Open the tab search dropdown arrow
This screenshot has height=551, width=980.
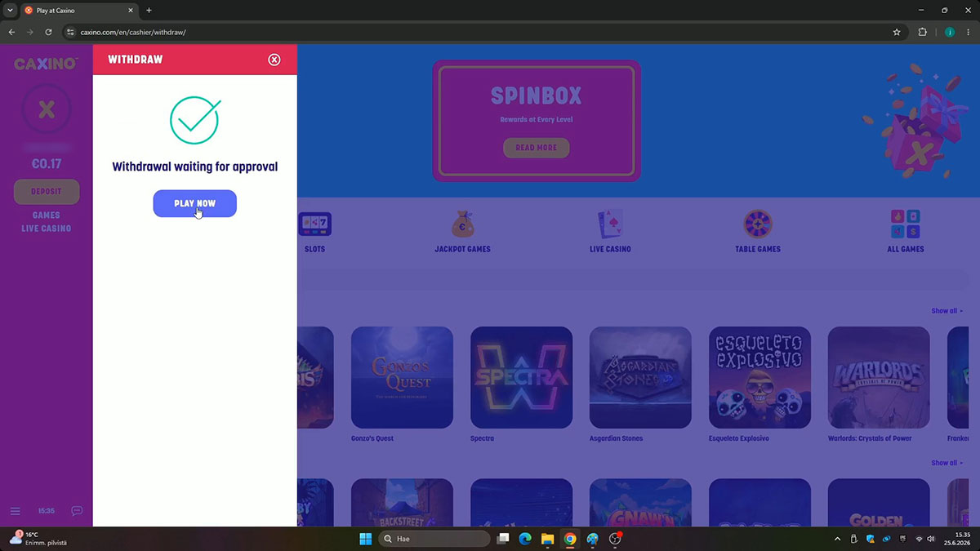tap(10, 11)
